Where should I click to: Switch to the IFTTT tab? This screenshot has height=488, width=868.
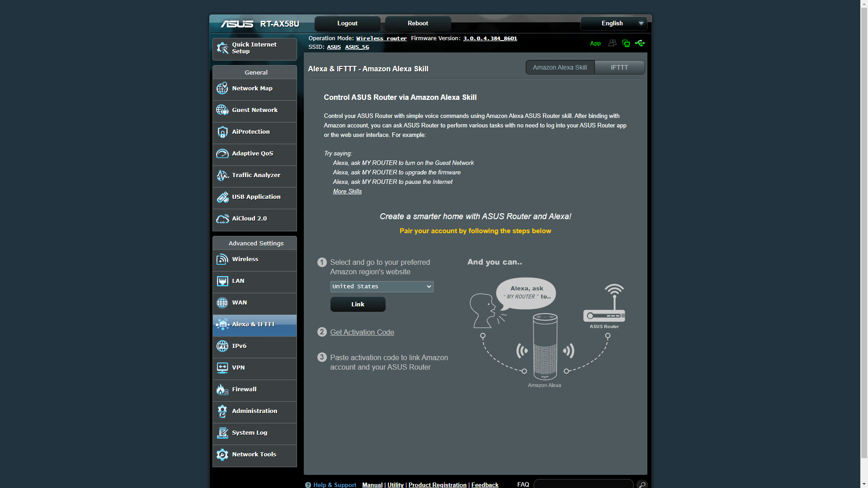point(619,67)
